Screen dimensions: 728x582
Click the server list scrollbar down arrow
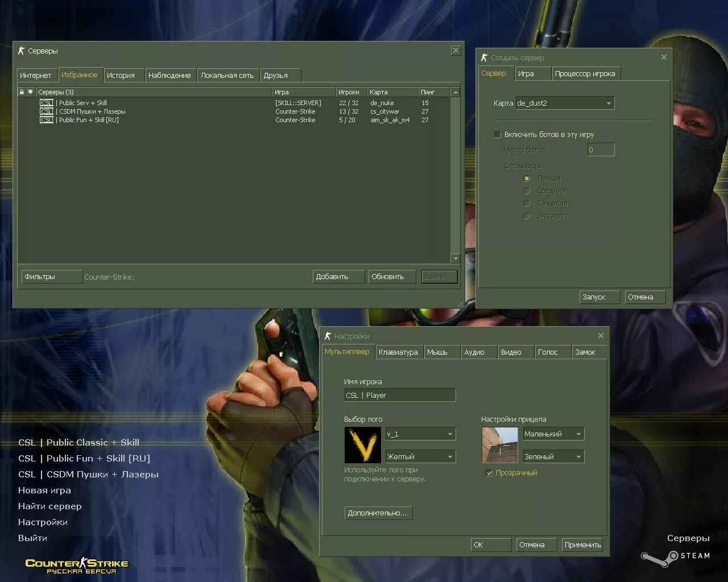(455, 259)
